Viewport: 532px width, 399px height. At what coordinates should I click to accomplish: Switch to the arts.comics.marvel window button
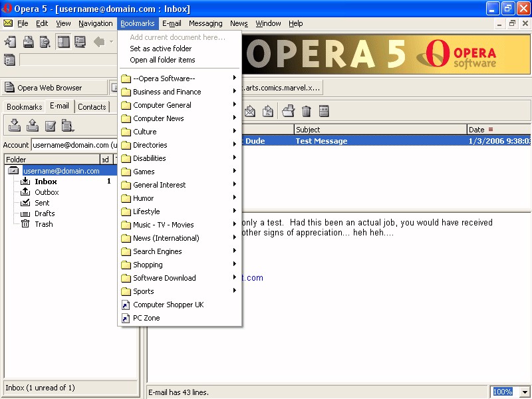(x=281, y=88)
